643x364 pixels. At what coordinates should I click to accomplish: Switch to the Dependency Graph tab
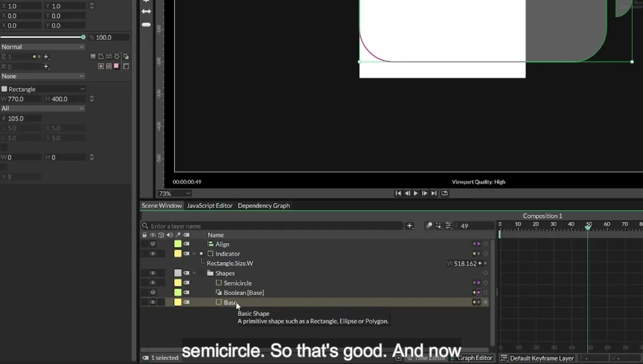coord(264,206)
